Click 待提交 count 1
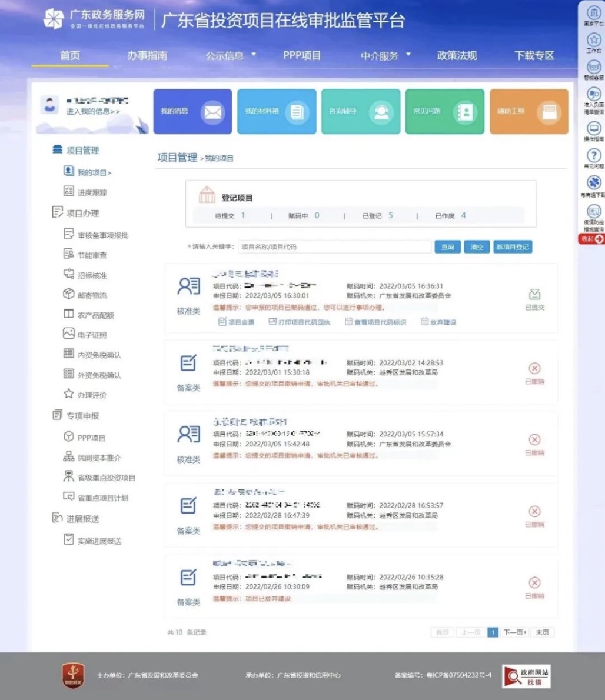The height and width of the screenshot is (700, 605). coord(243,215)
